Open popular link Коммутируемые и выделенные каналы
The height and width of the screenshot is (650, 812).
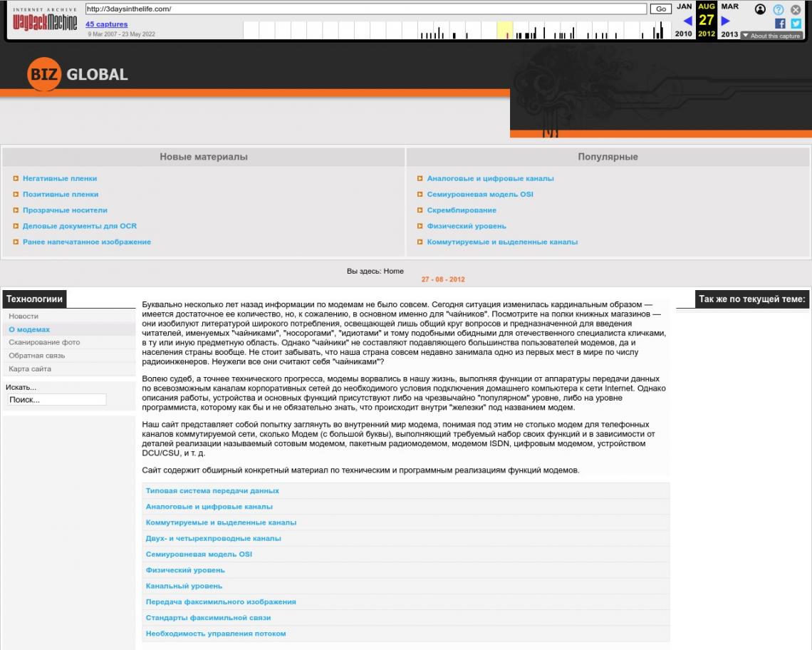(502, 242)
